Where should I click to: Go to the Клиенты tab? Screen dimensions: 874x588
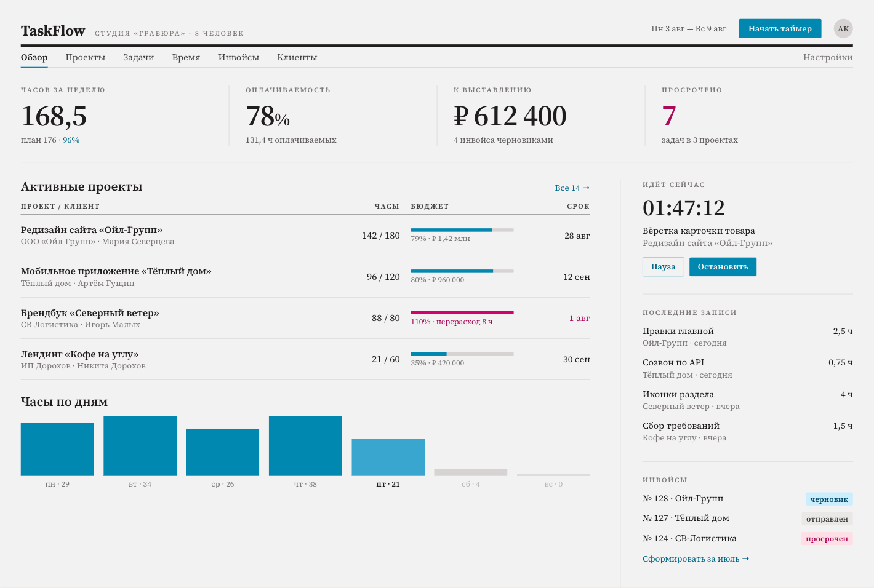[x=297, y=57]
